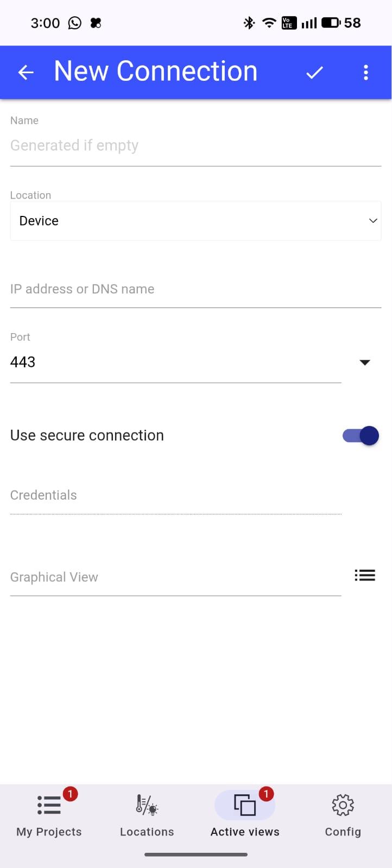The image size is (392, 868).
Task: Tap the My Projects list icon
Action: tap(49, 805)
